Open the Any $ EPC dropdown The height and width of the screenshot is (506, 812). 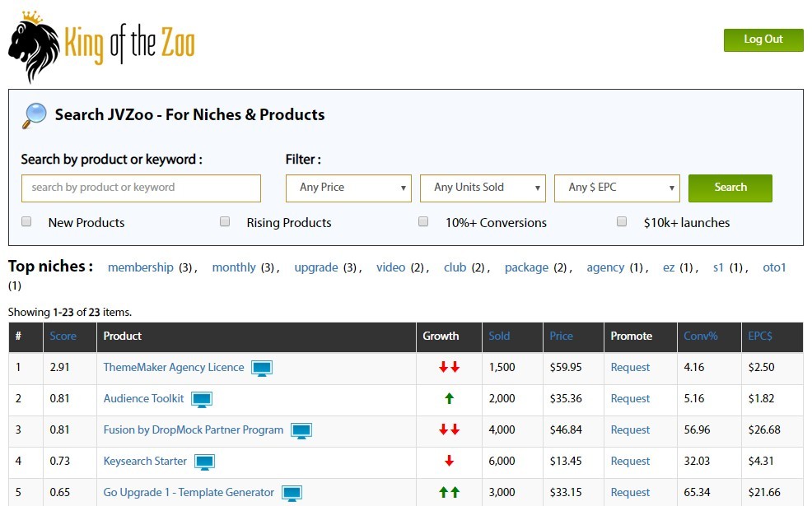click(x=617, y=188)
